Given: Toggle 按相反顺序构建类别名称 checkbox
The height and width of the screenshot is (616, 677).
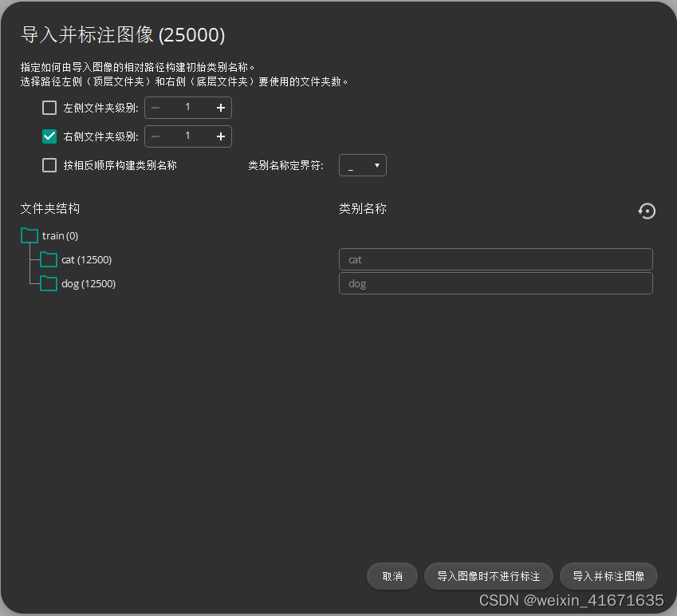Looking at the screenshot, I should tap(49, 165).
